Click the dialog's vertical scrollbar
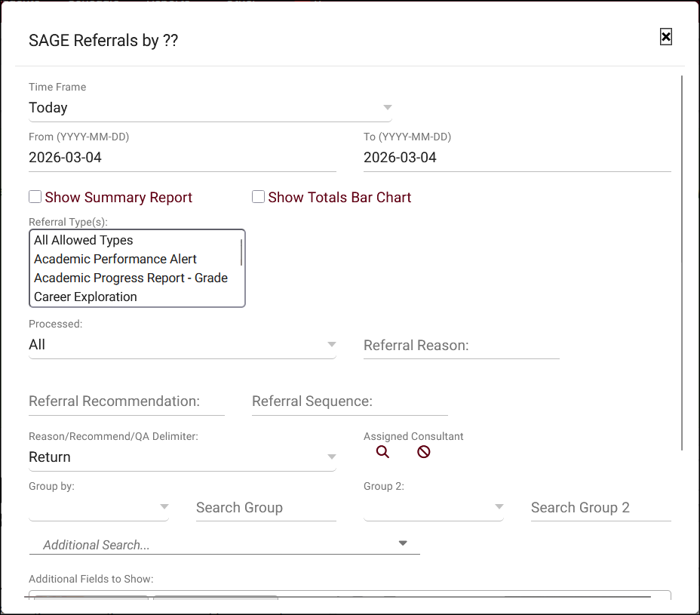Viewport: 700px width, 615px height. point(682,263)
